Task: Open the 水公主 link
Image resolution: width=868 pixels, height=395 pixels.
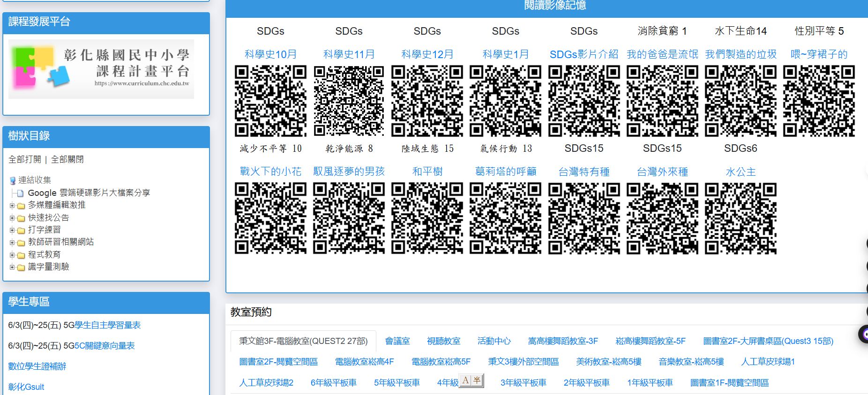Action: pos(741,172)
